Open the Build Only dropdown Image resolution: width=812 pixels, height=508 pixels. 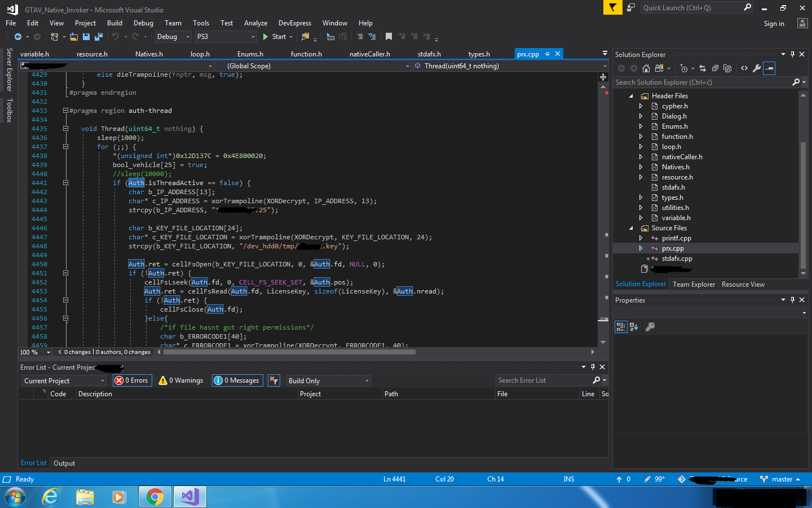click(x=328, y=381)
